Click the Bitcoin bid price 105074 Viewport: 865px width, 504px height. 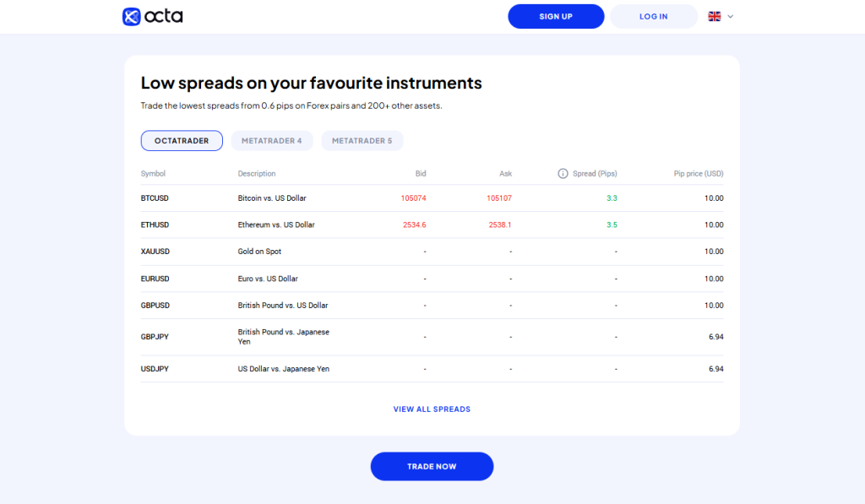click(413, 198)
